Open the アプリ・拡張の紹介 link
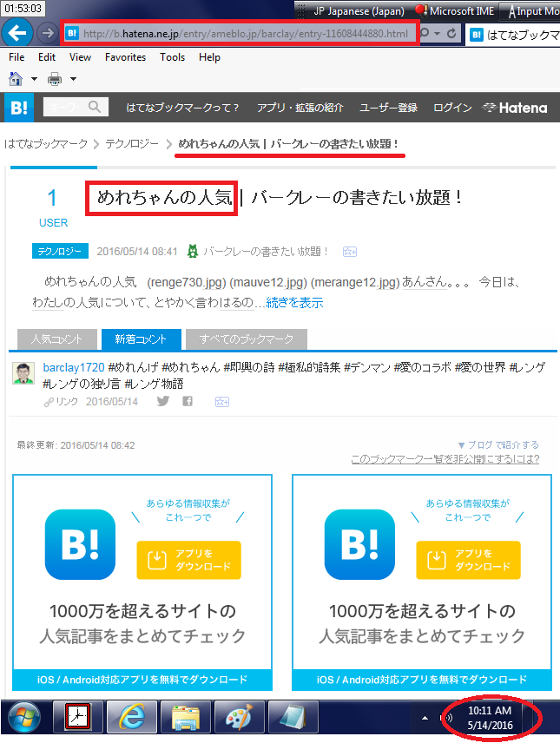The width and height of the screenshot is (560, 743). tap(300, 108)
